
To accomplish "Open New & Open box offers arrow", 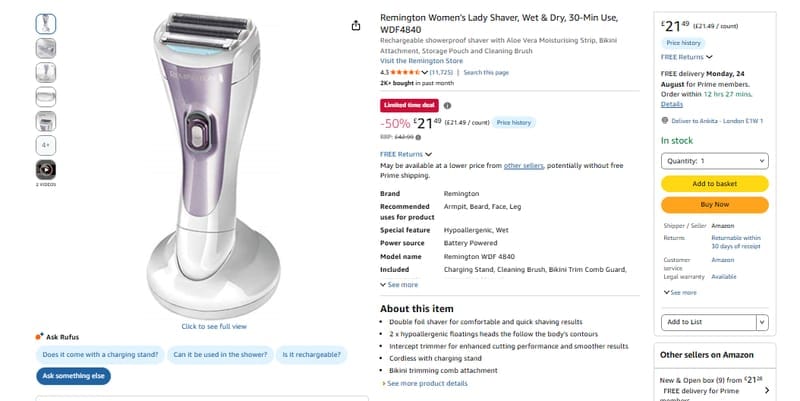I will tap(767, 390).
